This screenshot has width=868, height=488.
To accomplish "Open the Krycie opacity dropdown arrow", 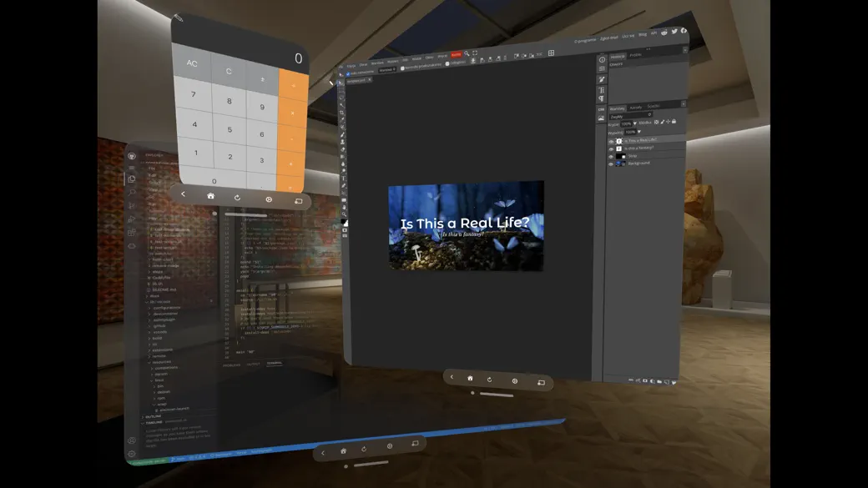I will coord(635,123).
